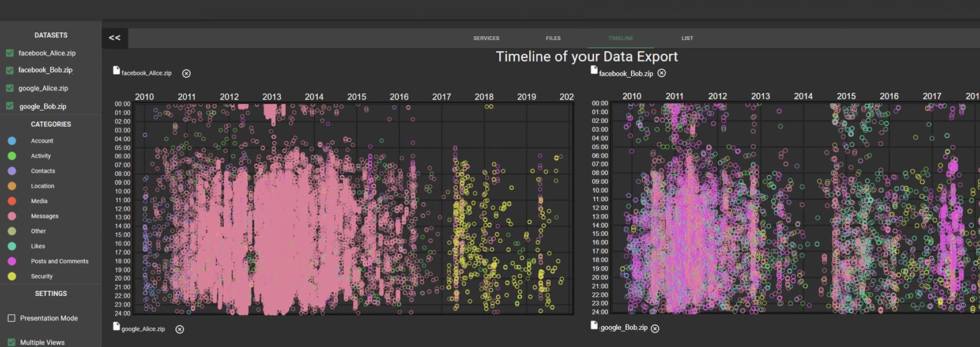Click the file icon beside google_Alice.zip chart
Image resolution: width=980 pixels, height=347 pixels.
pos(116,326)
